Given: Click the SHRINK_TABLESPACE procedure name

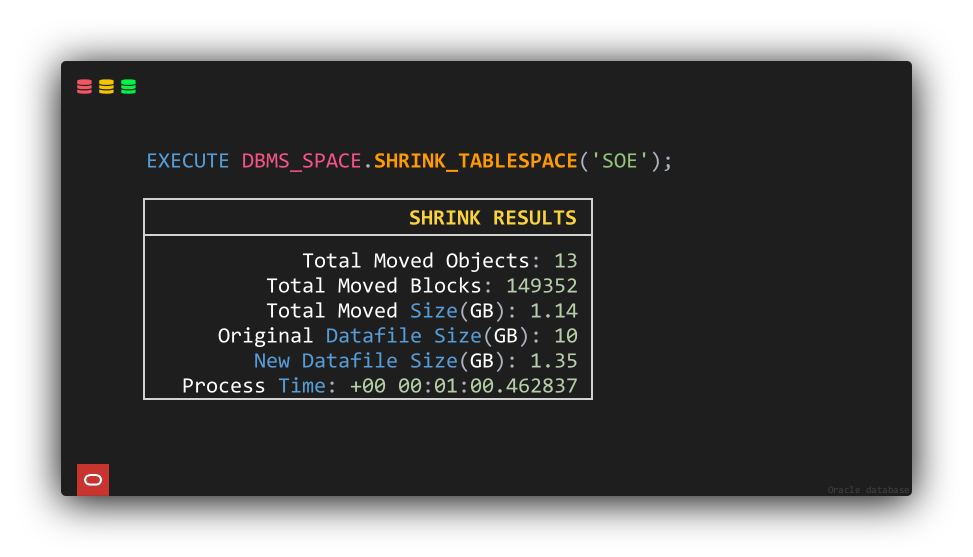Looking at the screenshot, I should [475, 161].
